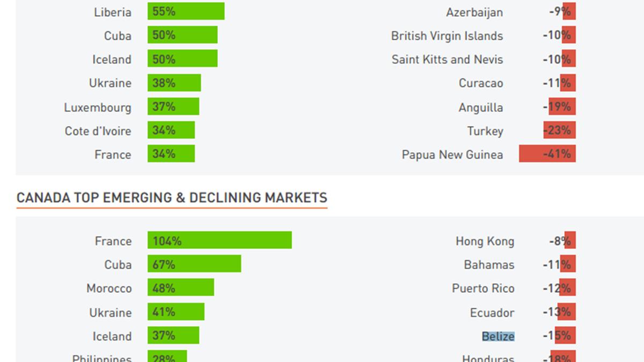Select the Morocco 48% bar
Image resolution: width=644 pixels, height=362 pixels.
click(x=181, y=287)
